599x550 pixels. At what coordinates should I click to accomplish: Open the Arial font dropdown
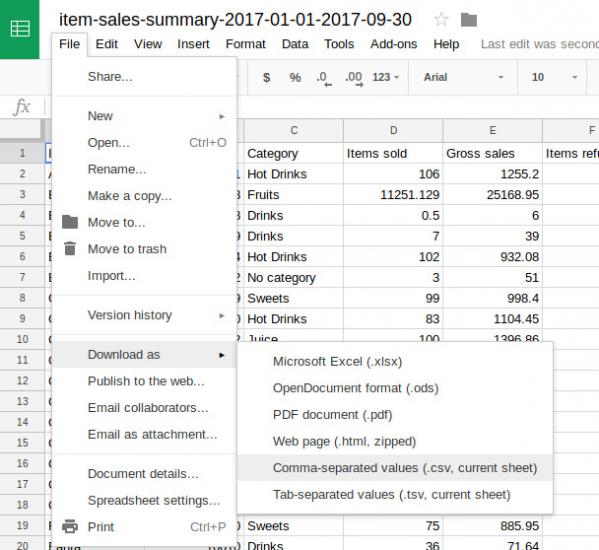click(463, 78)
